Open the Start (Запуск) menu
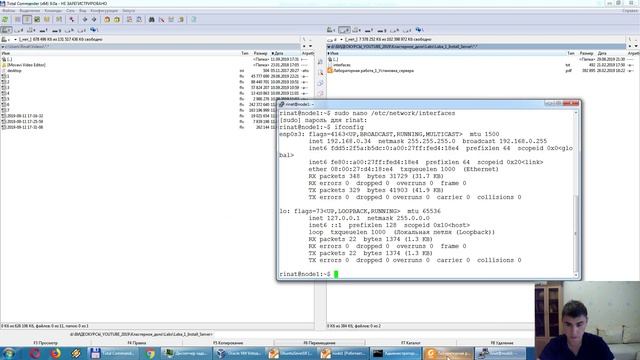Image resolution: width=640 pixels, height=360 pixels. [x=129, y=11]
